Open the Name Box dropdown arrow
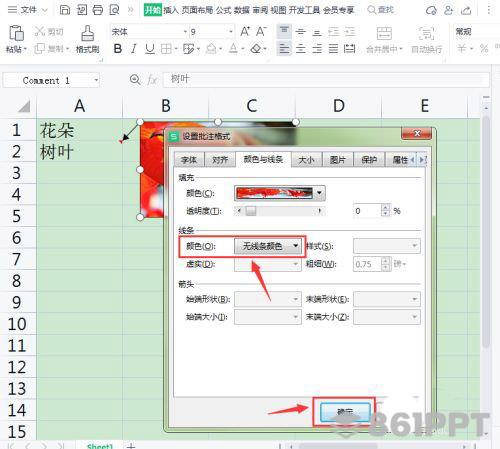The width and height of the screenshot is (500, 449). click(x=96, y=80)
